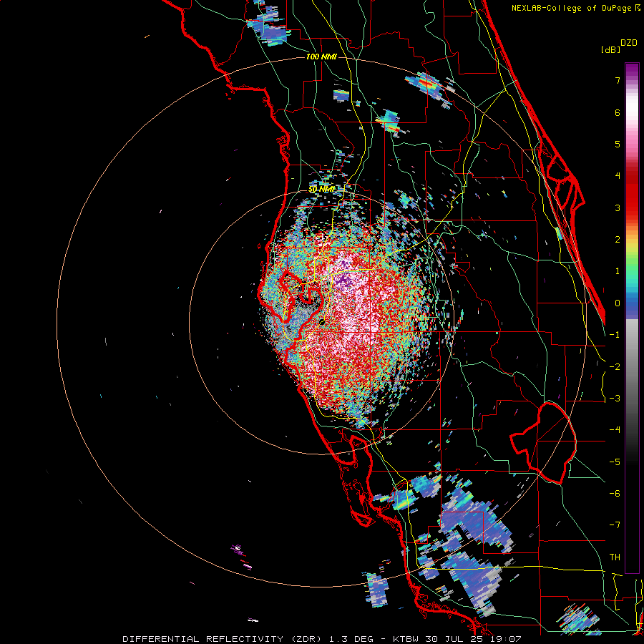Image resolution: width=644 pixels, height=644 pixels.
Task: Select the 0 value on the dB scale
Action: 618,303
